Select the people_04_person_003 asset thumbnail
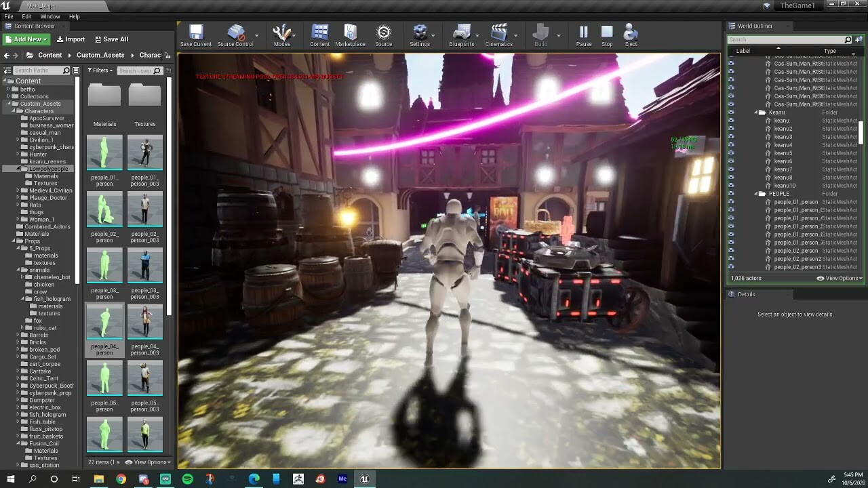Viewport: 868px width, 488px height. tap(144, 321)
